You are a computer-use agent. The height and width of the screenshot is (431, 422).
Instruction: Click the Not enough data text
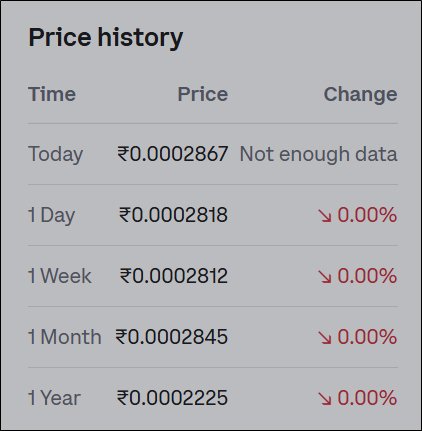318,154
